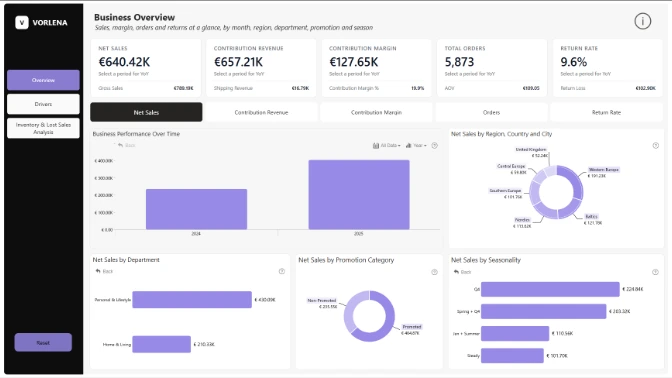The width and height of the screenshot is (672, 378).
Task: Click the Business Overview page title
Action: (135, 18)
